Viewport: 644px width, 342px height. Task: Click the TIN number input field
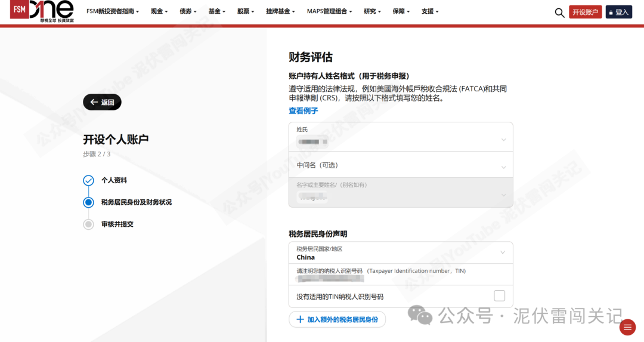(x=401, y=275)
